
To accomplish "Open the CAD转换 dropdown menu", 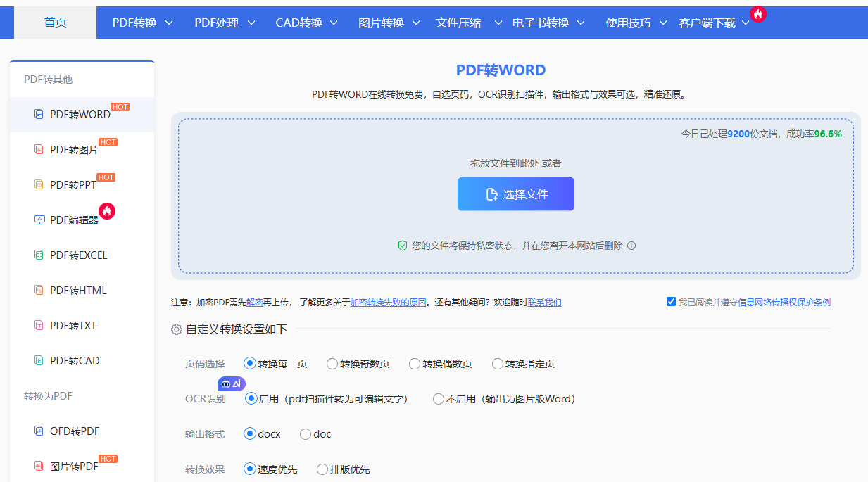I will click(306, 23).
